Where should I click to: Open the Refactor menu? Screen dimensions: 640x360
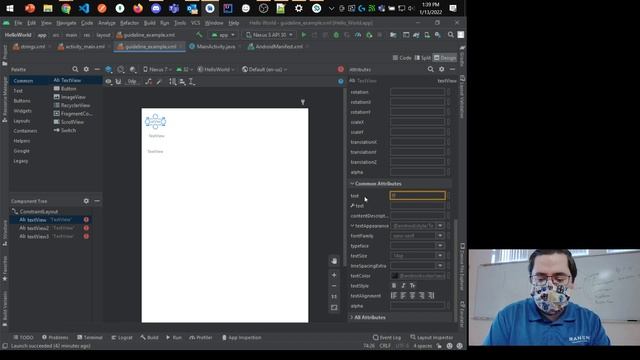129,23
